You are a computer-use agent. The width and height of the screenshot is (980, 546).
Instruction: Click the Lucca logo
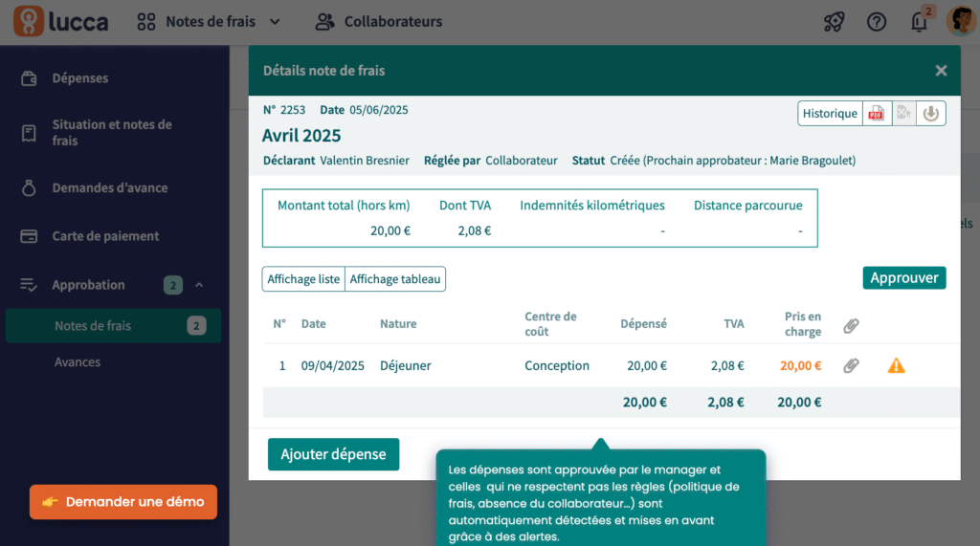(61, 21)
